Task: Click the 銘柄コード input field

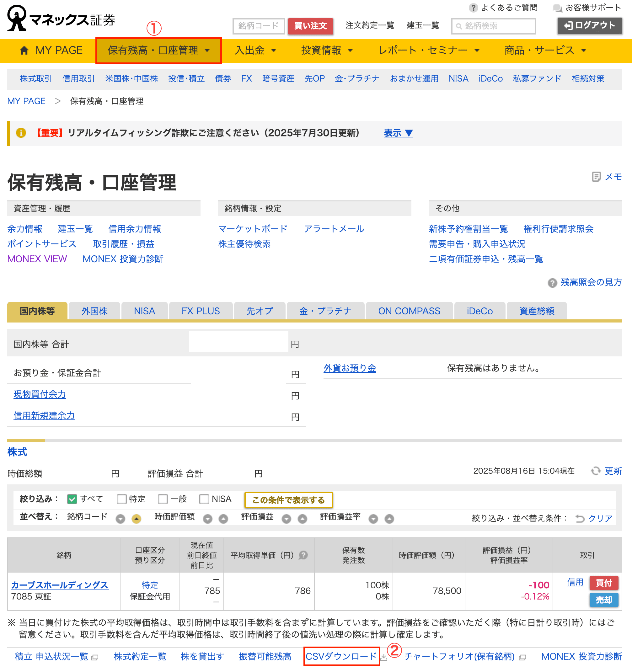Action: (258, 26)
